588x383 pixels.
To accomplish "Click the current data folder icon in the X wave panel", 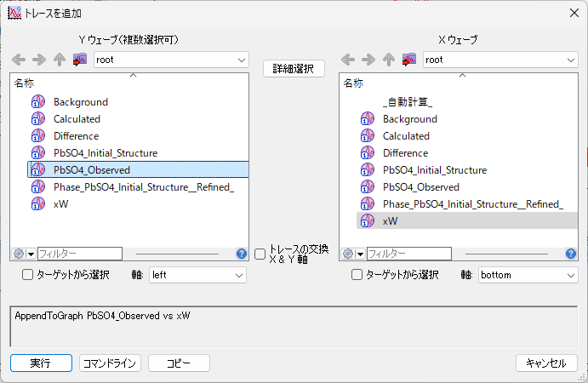I will click(409, 60).
